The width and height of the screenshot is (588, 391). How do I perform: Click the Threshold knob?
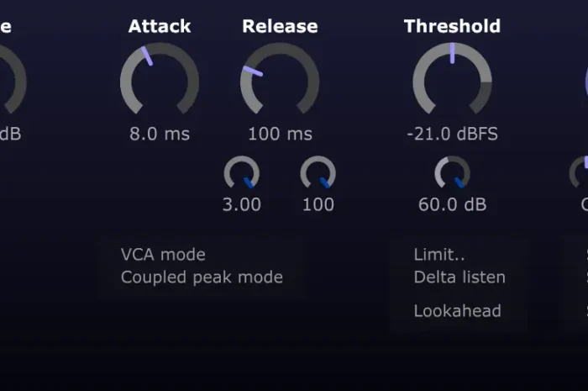pos(452,82)
